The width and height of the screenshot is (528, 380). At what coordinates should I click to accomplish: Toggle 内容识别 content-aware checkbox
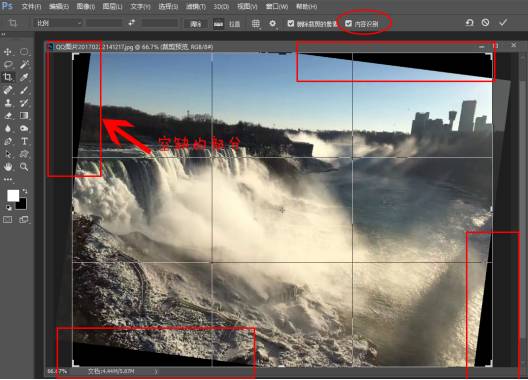(349, 23)
